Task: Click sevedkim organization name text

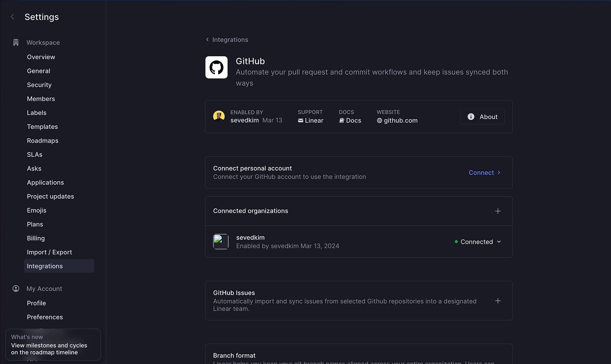Action: pyautogui.click(x=250, y=237)
